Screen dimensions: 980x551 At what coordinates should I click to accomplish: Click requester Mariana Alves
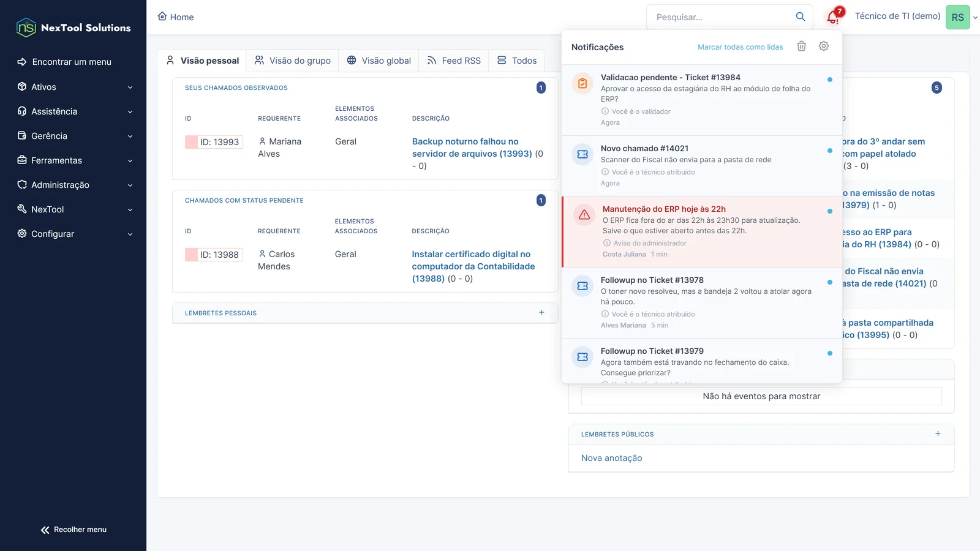coord(280,148)
